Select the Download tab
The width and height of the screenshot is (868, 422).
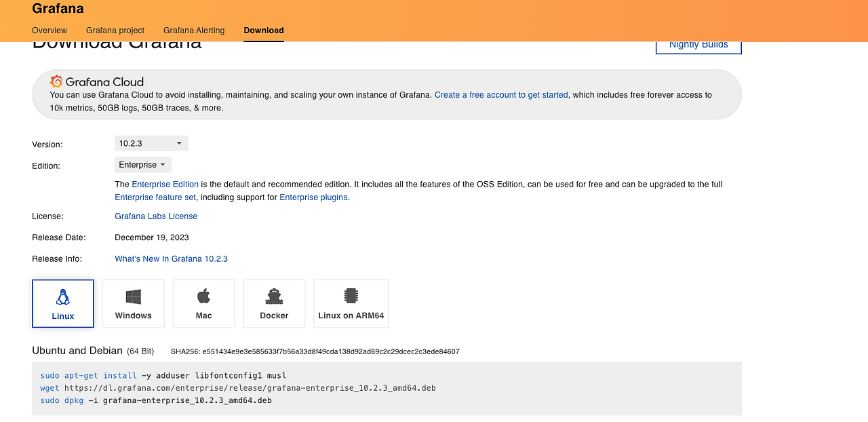pyautogui.click(x=264, y=31)
